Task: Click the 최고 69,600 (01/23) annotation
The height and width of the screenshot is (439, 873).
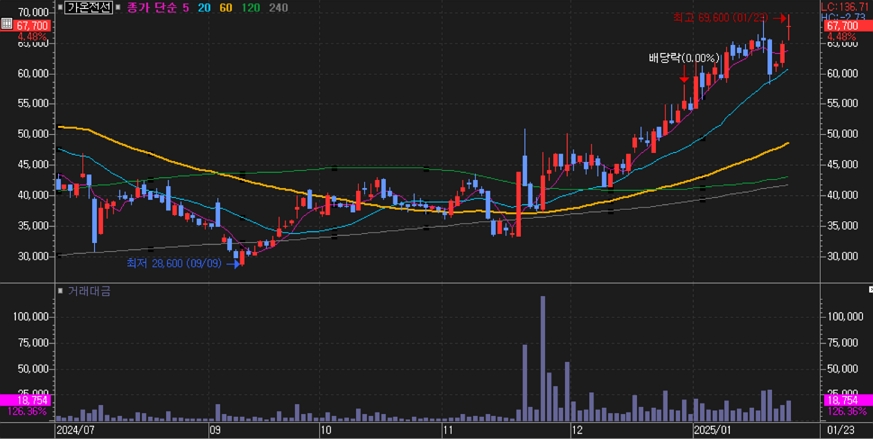Action: (721, 18)
